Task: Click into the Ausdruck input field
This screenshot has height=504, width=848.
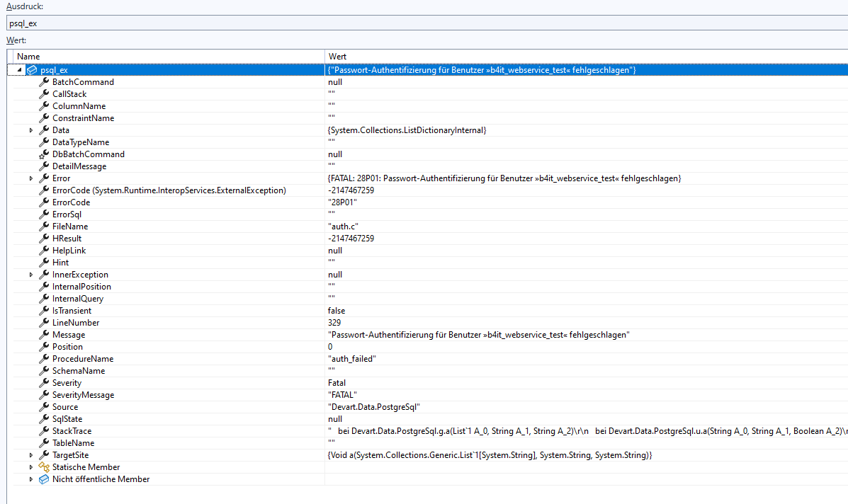Action: pyautogui.click(x=425, y=23)
